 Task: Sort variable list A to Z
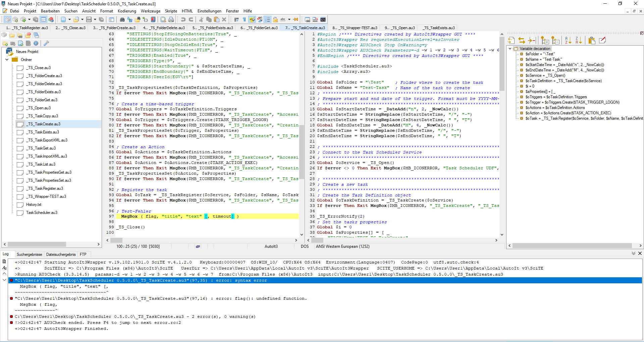(568, 41)
